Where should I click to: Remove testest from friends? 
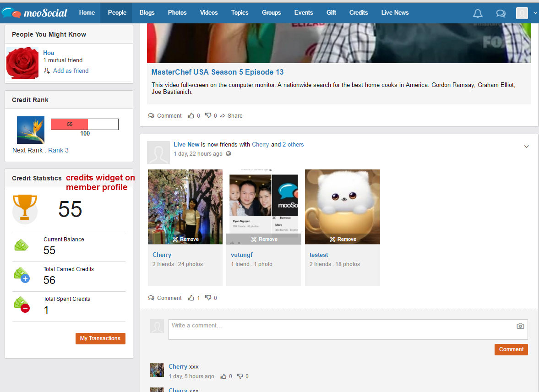pyautogui.click(x=343, y=240)
